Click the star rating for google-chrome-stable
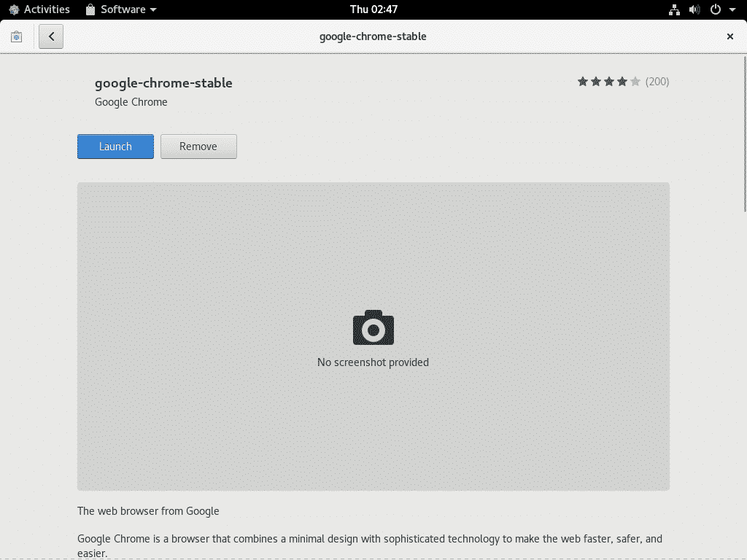The height and width of the screenshot is (560, 747). [608, 82]
